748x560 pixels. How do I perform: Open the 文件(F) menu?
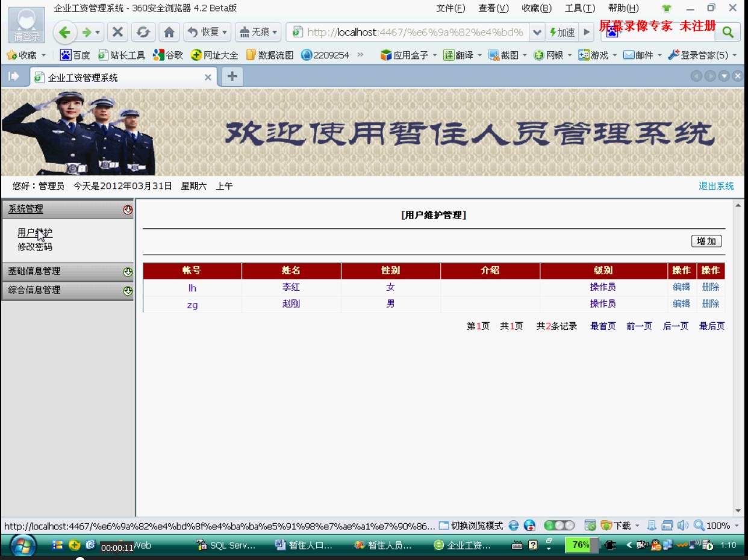pyautogui.click(x=450, y=8)
